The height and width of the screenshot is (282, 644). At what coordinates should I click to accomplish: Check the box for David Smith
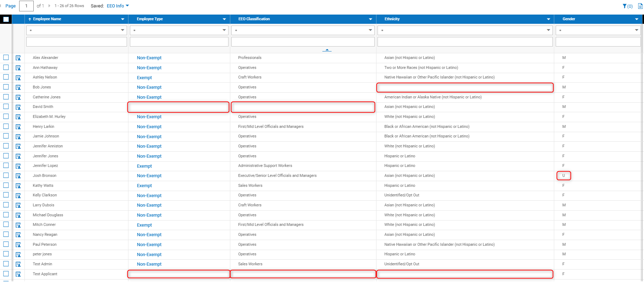coord(6,107)
